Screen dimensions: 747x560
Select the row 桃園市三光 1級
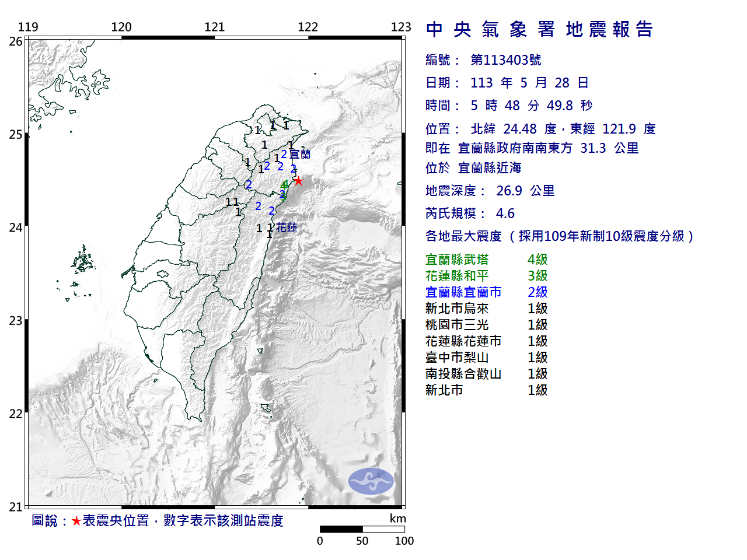click(x=487, y=325)
